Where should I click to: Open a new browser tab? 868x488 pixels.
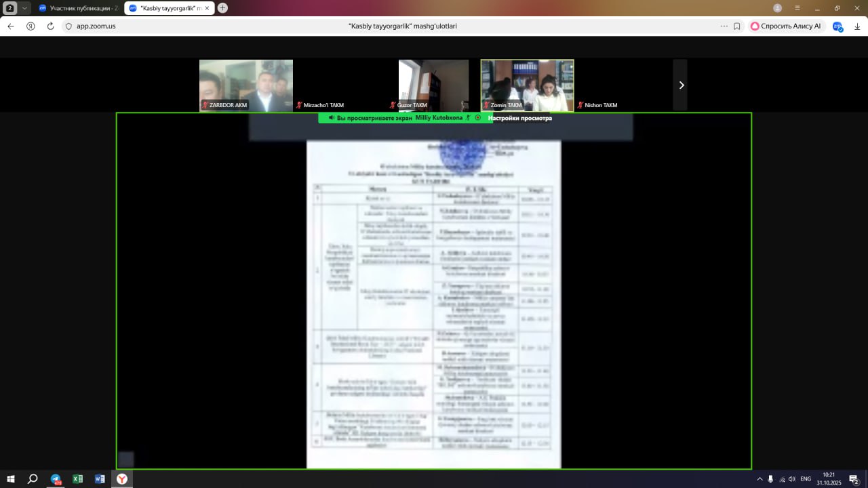pyautogui.click(x=222, y=8)
